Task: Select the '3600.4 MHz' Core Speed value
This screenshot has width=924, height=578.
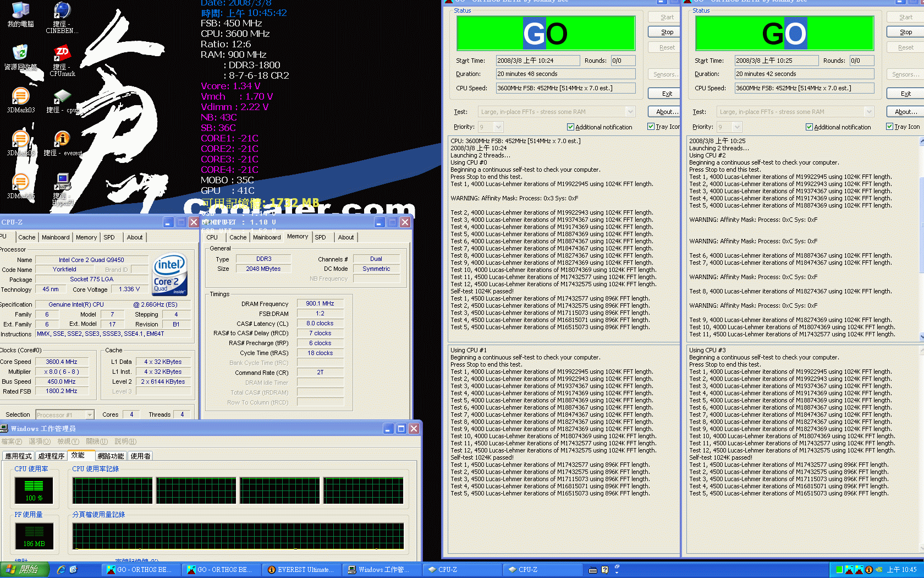Action: (62, 362)
